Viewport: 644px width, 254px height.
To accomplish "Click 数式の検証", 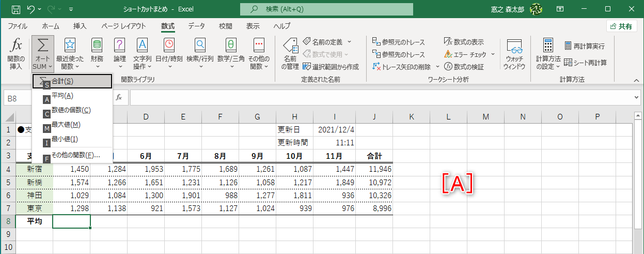I will pos(464,67).
